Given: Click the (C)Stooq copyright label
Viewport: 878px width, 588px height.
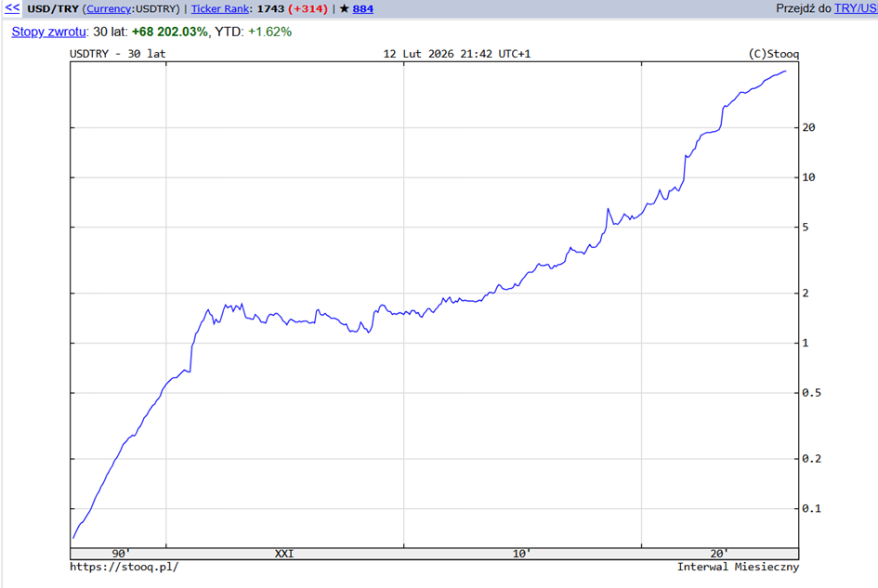Looking at the screenshot, I should 772,53.
